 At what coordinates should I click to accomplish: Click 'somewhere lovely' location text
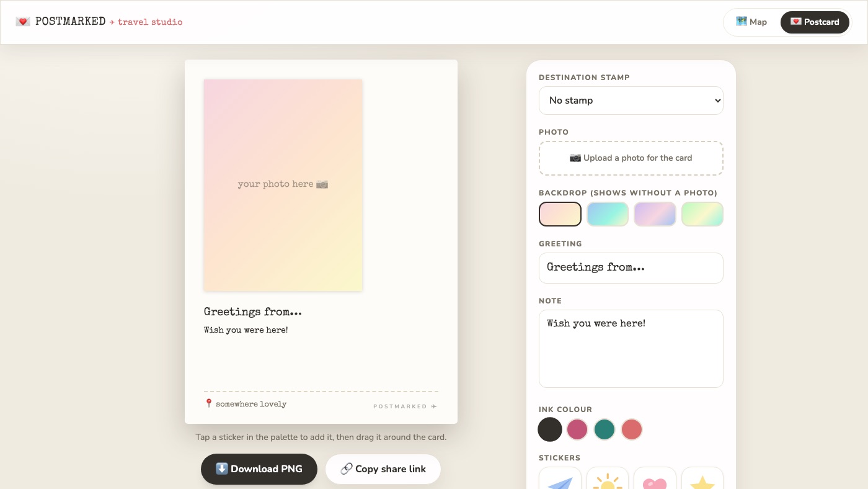coord(251,404)
